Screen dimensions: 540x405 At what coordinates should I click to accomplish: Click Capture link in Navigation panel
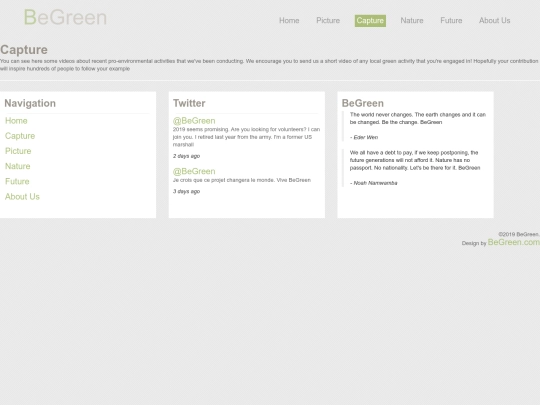tap(20, 136)
